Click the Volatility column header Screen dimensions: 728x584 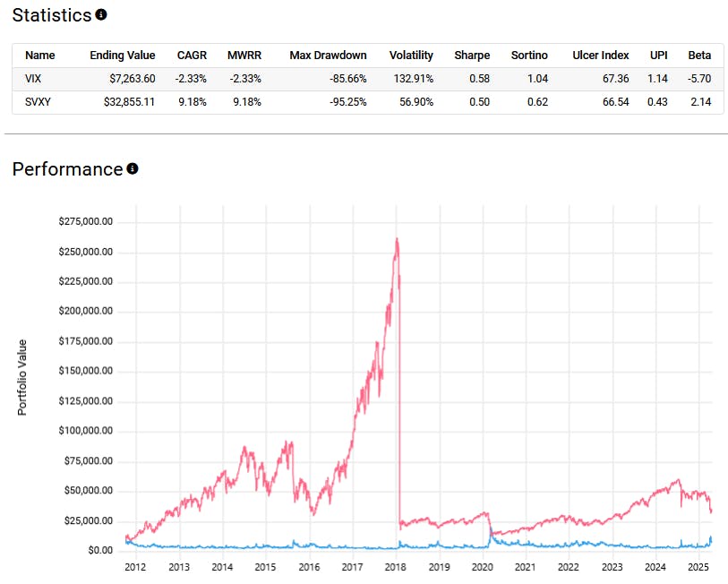(411, 55)
